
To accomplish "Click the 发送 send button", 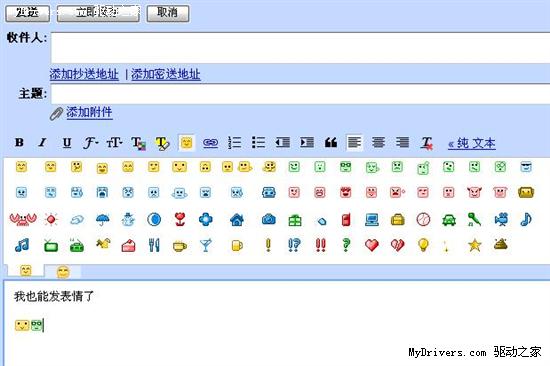I will 28,13.
